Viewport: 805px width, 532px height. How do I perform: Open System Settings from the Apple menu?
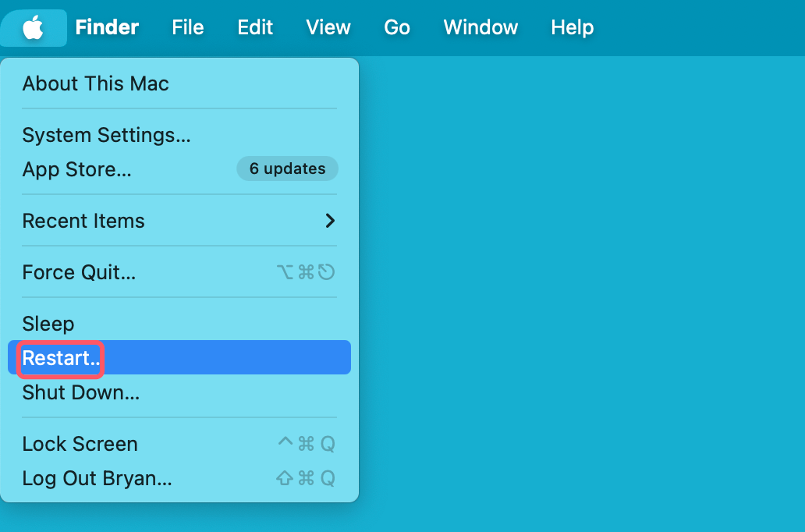106,135
